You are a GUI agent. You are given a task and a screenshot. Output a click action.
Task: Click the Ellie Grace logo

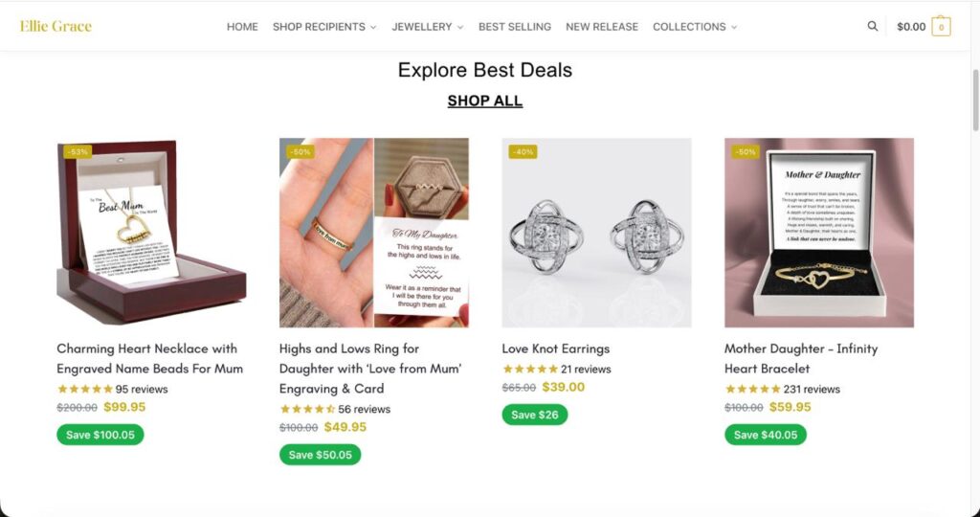[56, 26]
